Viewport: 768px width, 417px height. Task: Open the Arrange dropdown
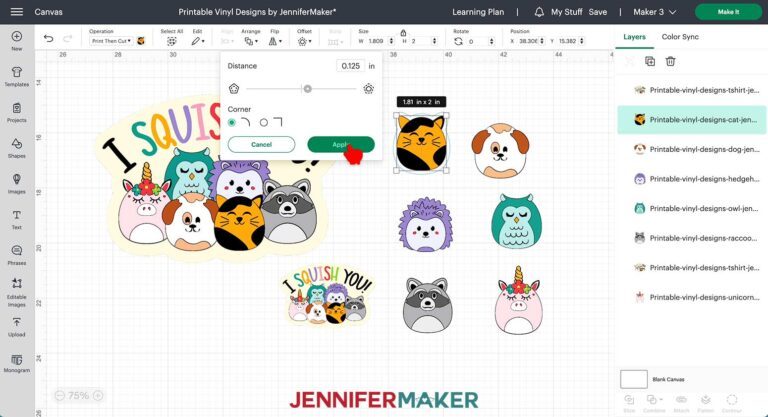pos(252,42)
